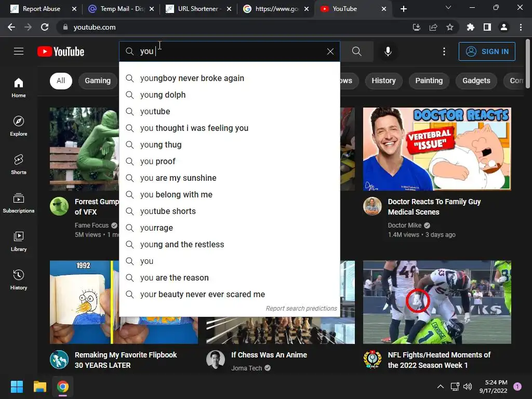The width and height of the screenshot is (532, 399).
Task: Open Doctor Reacts video thumbnail
Action: point(437,149)
